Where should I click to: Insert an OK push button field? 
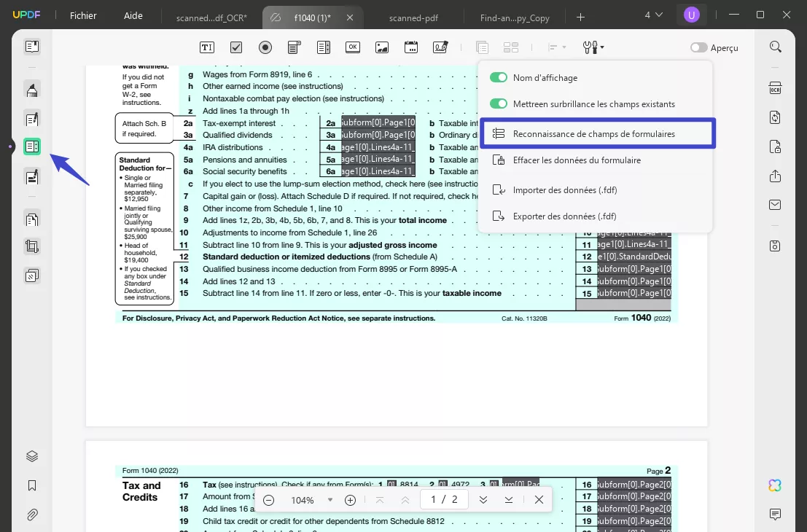click(352, 47)
